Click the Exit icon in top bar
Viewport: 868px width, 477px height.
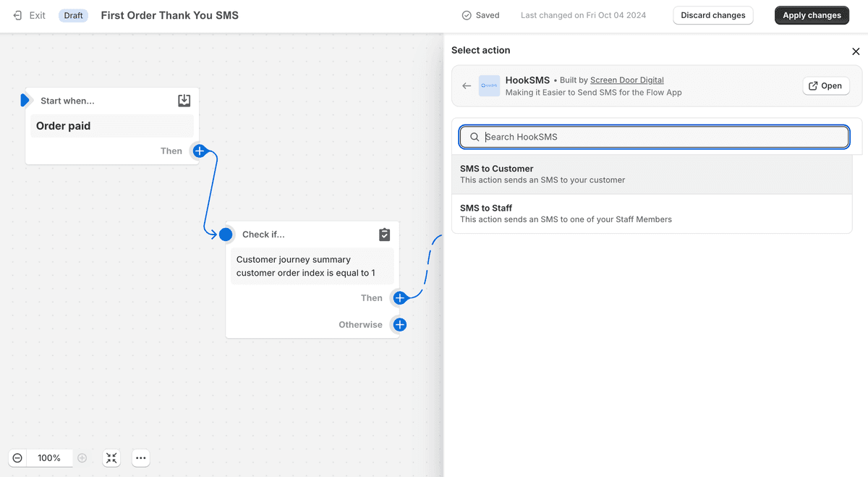coord(18,15)
